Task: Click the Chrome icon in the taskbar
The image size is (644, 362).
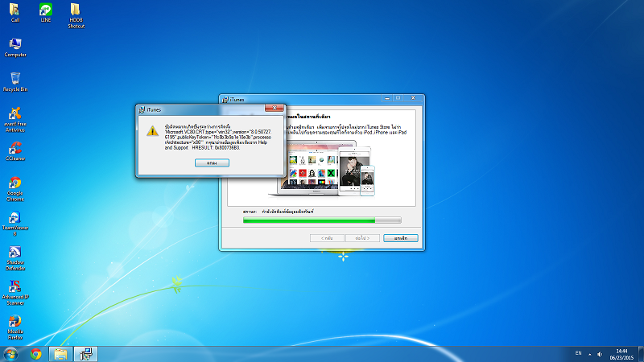Action: 35,354
